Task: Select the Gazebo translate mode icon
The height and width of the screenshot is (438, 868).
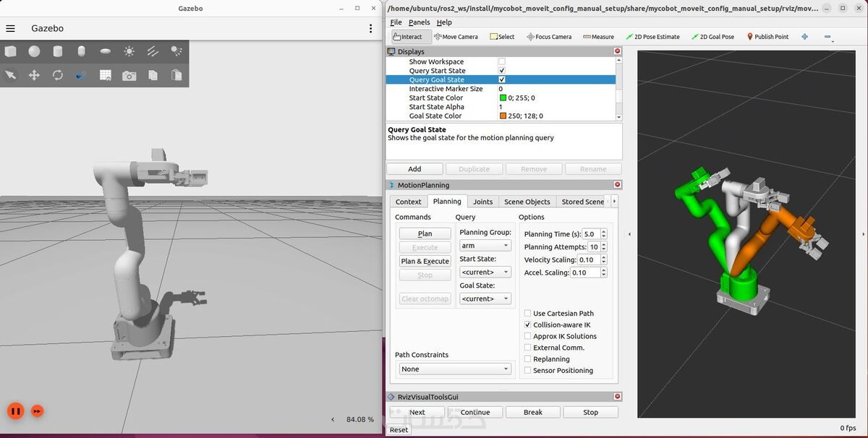Action: tap(34, 75)
